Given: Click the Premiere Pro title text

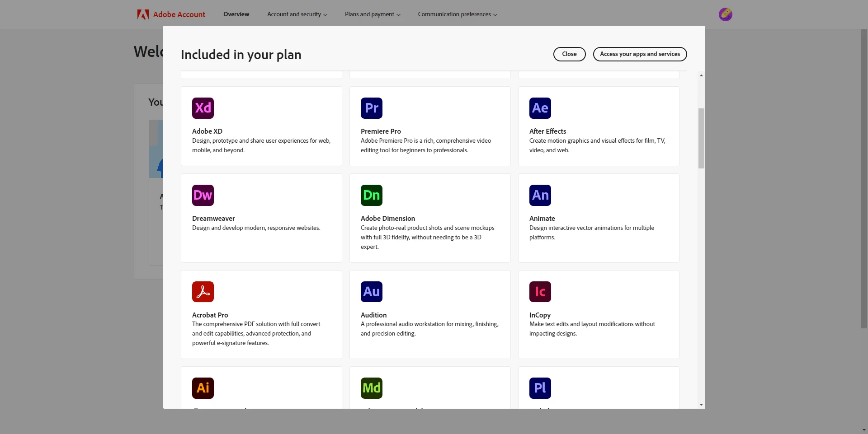Looking at the screenshot, I should point(381,131).
